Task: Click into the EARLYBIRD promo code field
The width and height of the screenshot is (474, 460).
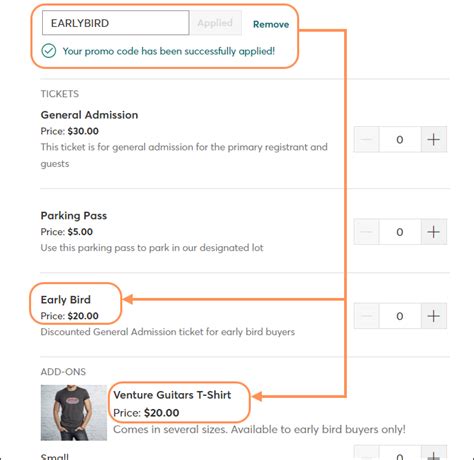Action: 116,23
